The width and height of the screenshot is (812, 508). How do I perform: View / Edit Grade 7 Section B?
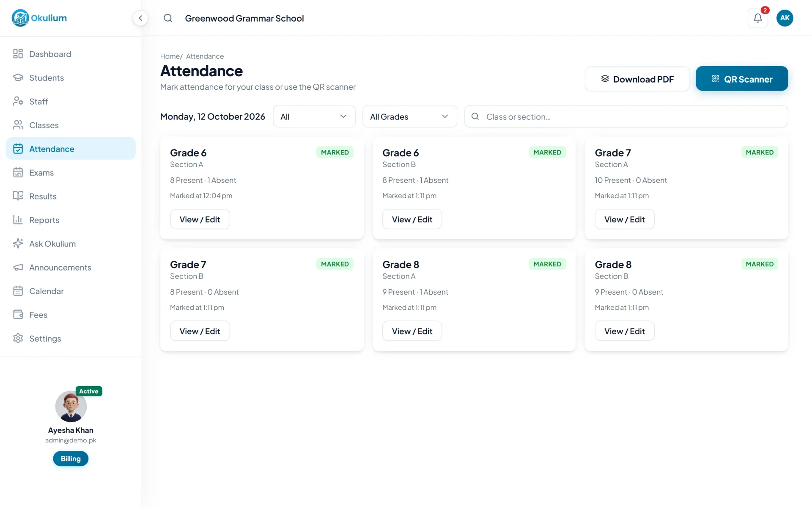point(200,331)
